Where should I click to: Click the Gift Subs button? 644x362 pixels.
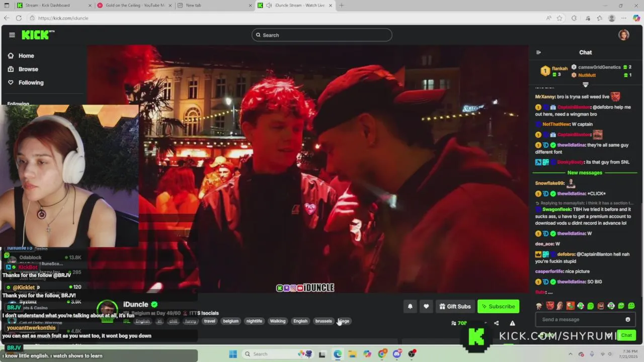click(455, 306)
